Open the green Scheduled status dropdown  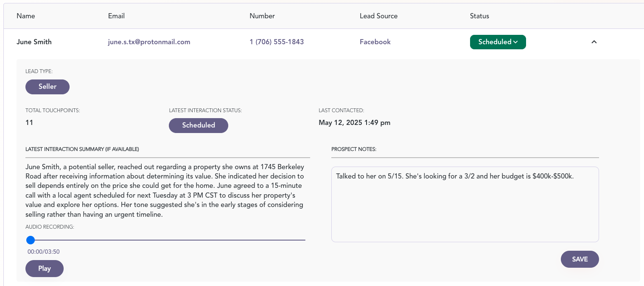click(498, 42)
